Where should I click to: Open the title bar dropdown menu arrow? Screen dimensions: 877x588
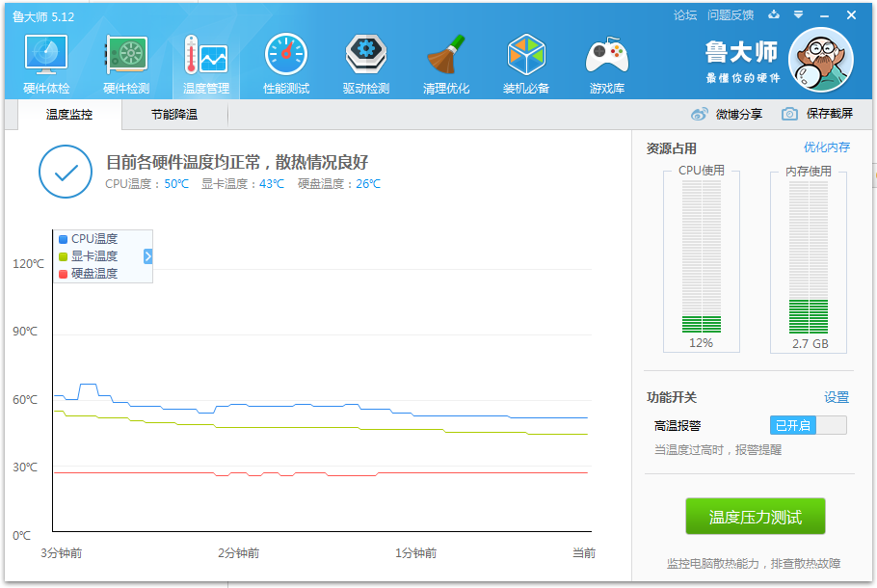(798, 14)
